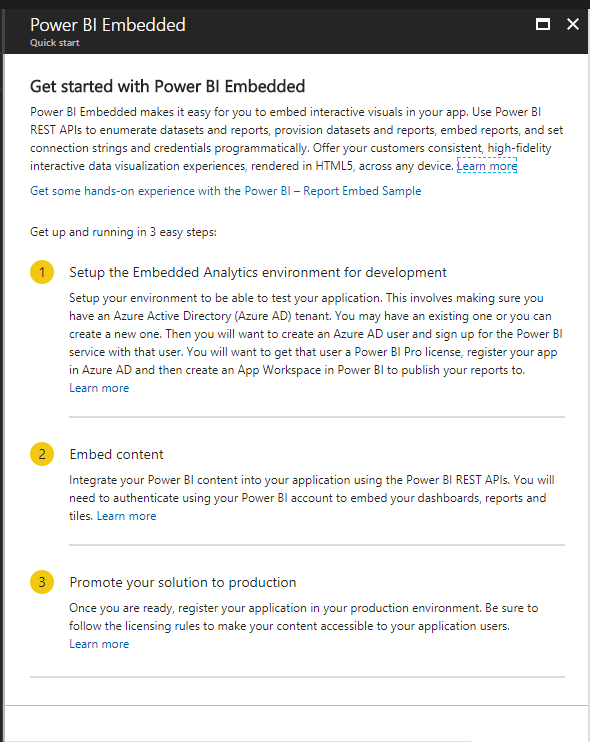Click the yellow step 2 badge

42,454
